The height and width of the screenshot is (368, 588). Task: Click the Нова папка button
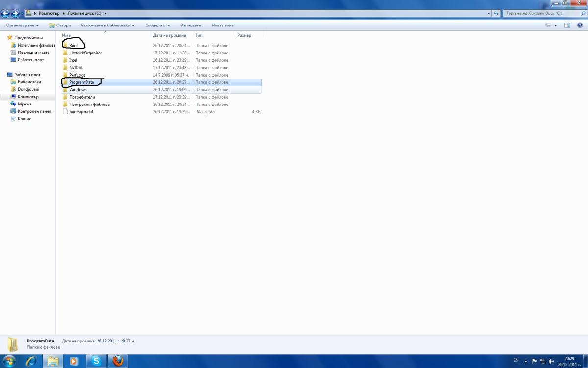pyautogui.click(x=222, y=25)
